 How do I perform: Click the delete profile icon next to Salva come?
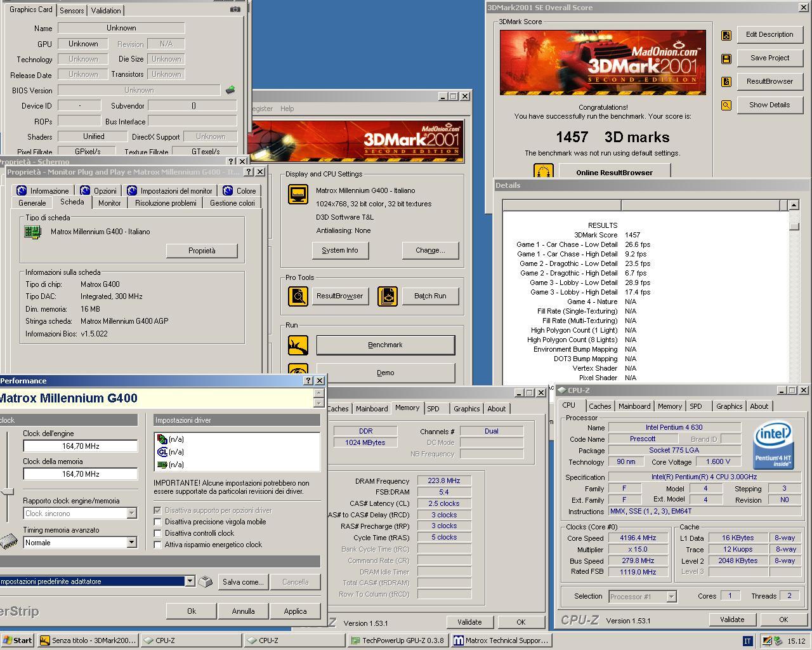[x=205, y=581]
